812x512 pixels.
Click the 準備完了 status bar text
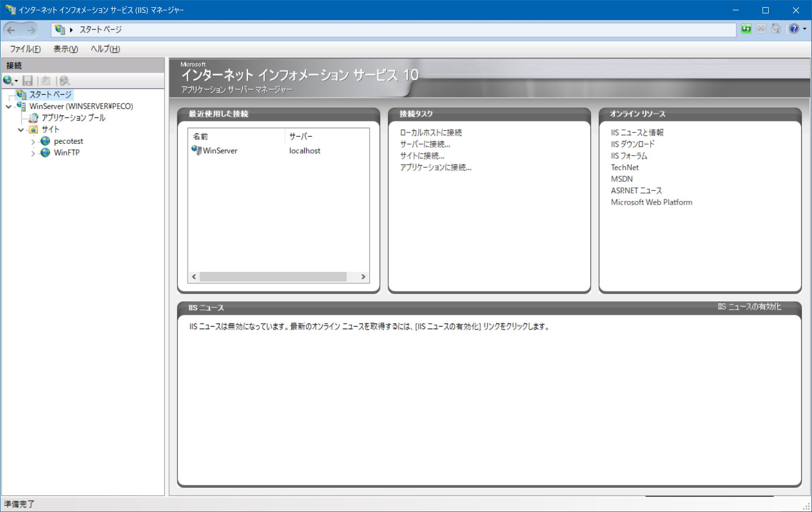pos(19,504)
